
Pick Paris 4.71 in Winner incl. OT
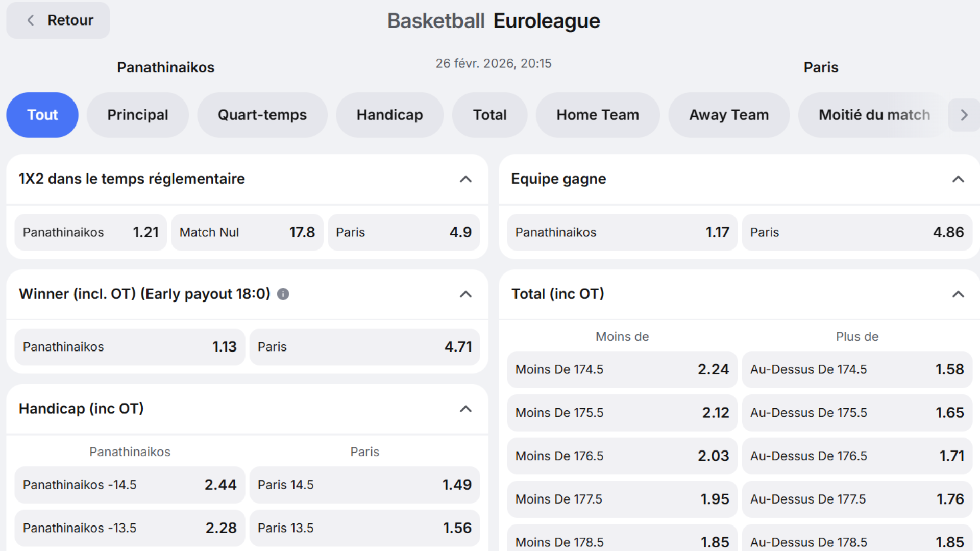click(364, 346)
